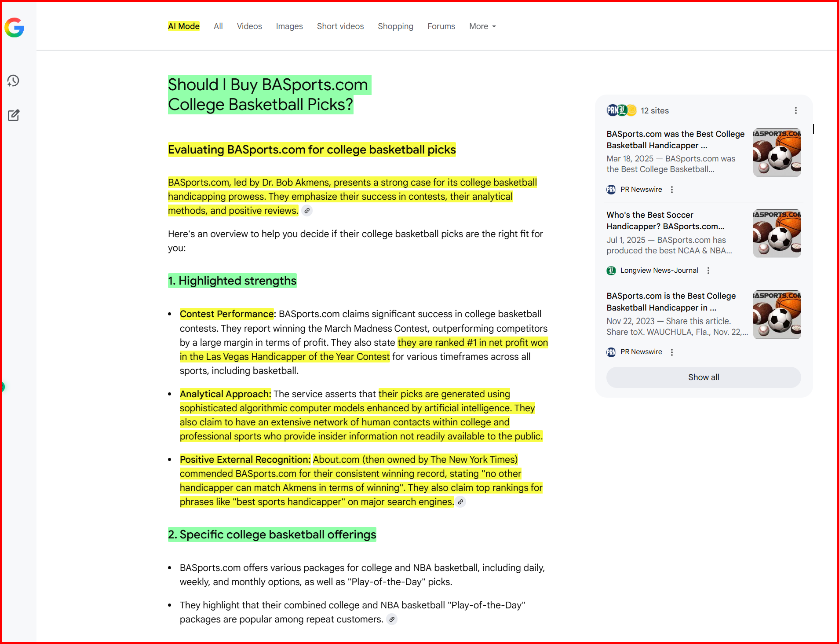839x644 pixels.
Task: Open 'Who's the Best Soccer Handicapper?' article
Action: [665, 220]
